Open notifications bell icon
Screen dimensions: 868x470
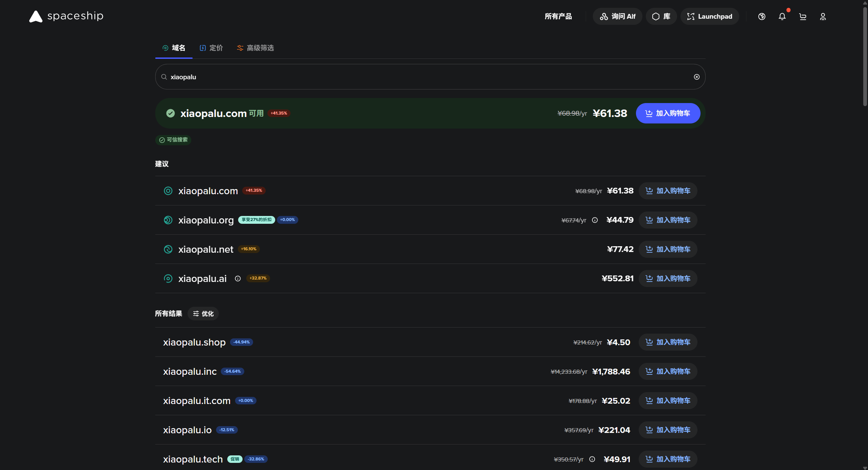coord(782,16)
